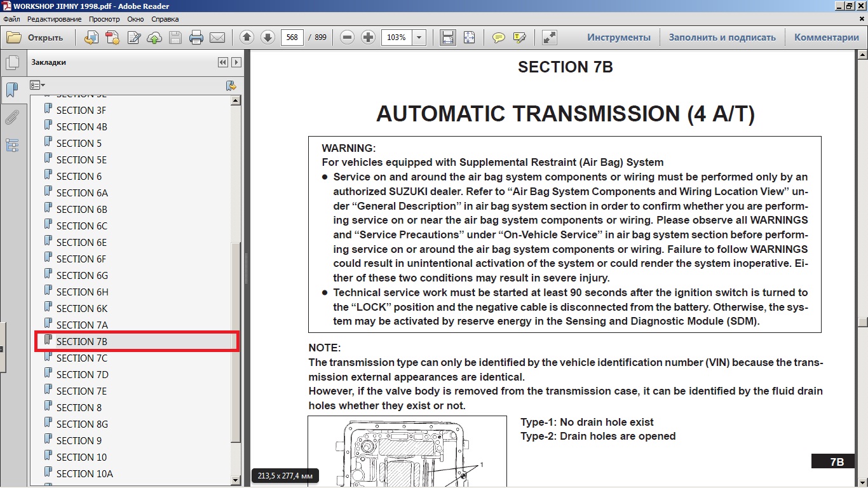The width and height of the screenshot is (868, 488).
Task: Go to next page with down arrow
Action: pos(268,37)
